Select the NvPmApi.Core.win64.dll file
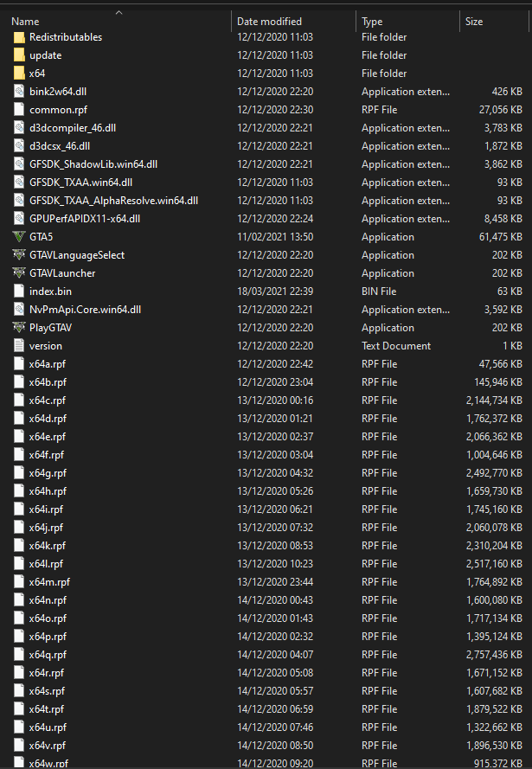This screenshot has height=769, width=532. click(85, 310)
